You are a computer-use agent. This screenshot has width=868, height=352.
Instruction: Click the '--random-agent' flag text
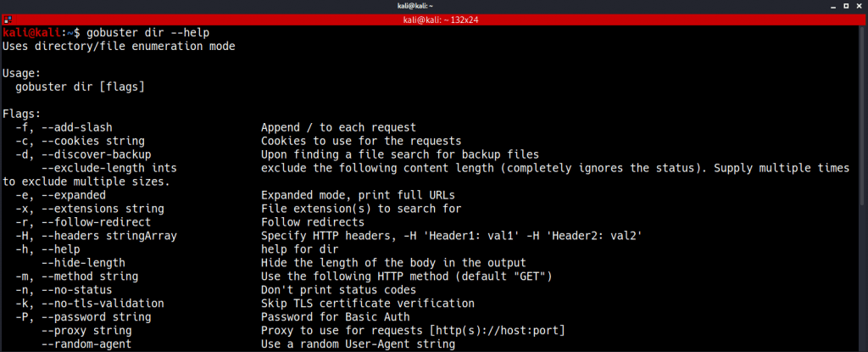point(86,344)
